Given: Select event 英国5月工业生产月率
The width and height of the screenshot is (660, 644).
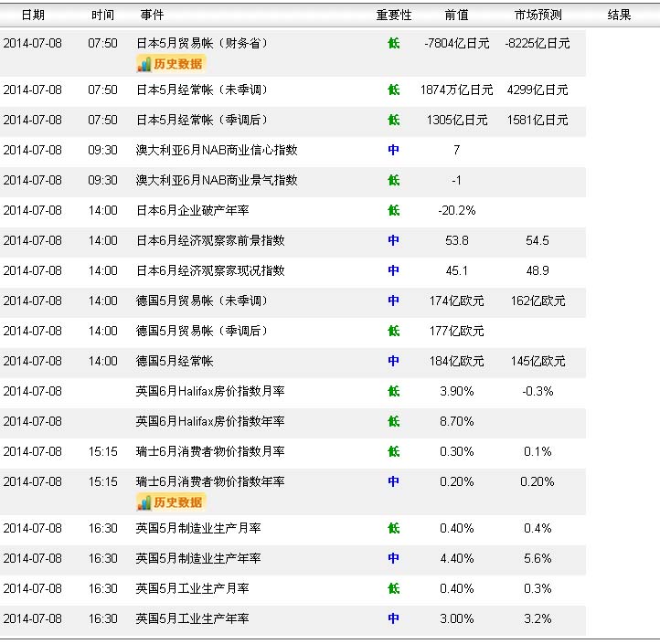Looking at the screenshot, I should click(192, 588).
